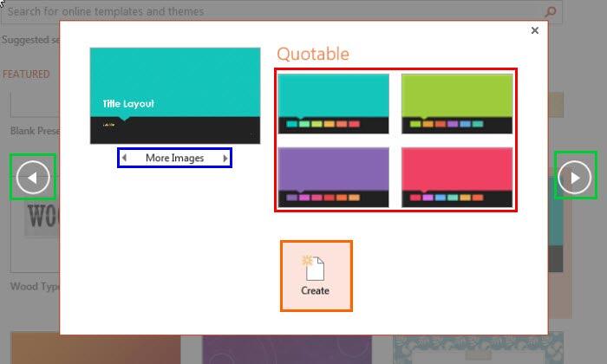The height and width of the screenshot is (364, 607).
Task: Click the search magnifier icon
Action: tap(550, 12)
